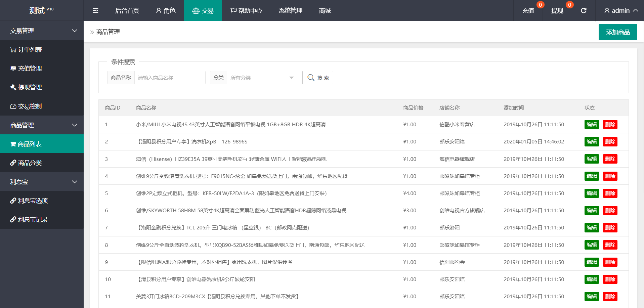Open the 角色 top menu

point(166,11)
